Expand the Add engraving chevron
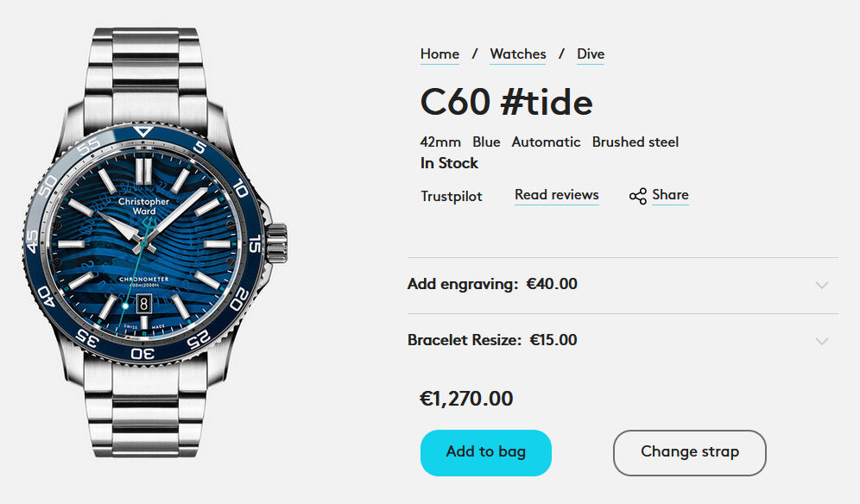Image resolution: width=860 pixels, height=504 pixels. coord(821,285)
